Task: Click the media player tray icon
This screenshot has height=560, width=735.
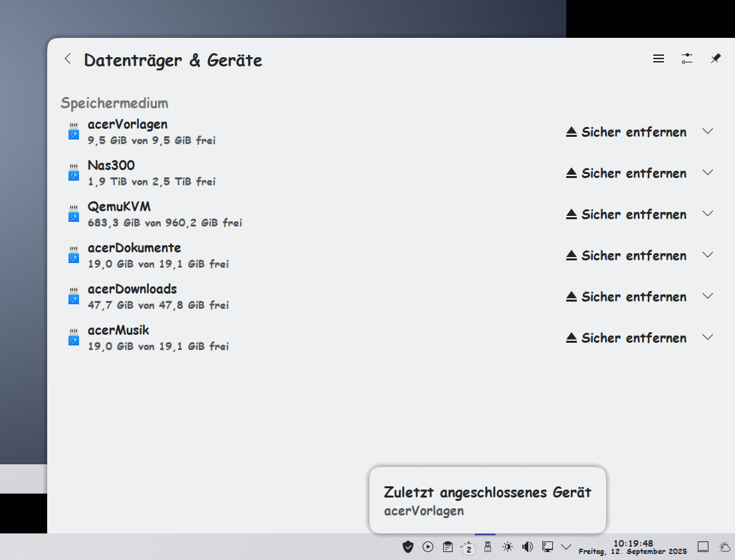Action: (428, 547)
